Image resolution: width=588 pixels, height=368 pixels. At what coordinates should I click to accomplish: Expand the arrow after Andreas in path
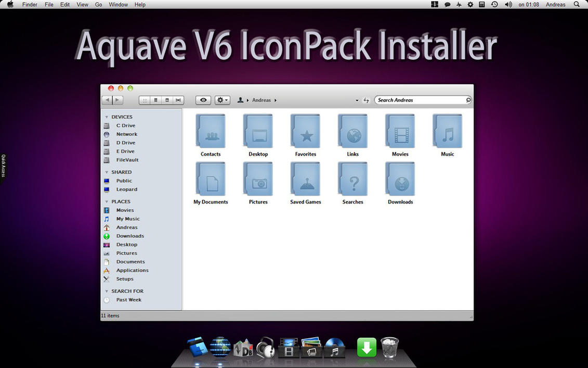click(x=276, y=100)
